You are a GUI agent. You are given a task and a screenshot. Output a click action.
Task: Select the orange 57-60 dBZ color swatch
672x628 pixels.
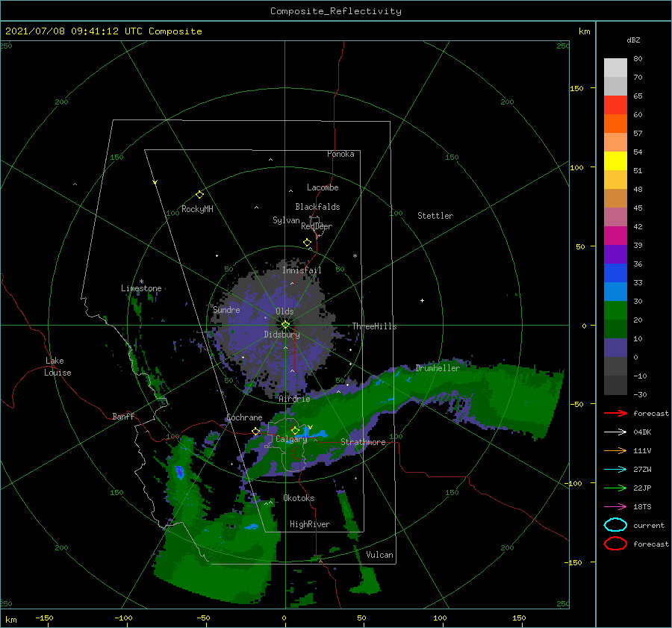pyautogui.click(x=615, y=123)
